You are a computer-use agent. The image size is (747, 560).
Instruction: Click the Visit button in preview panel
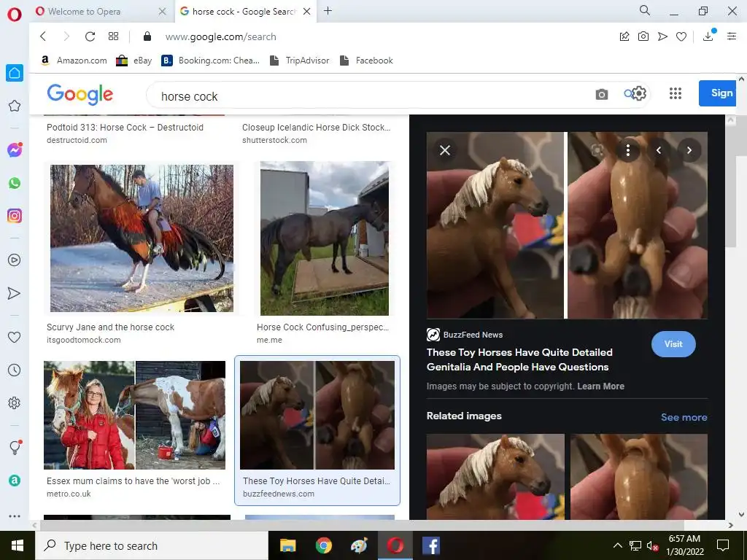point(673,344)
